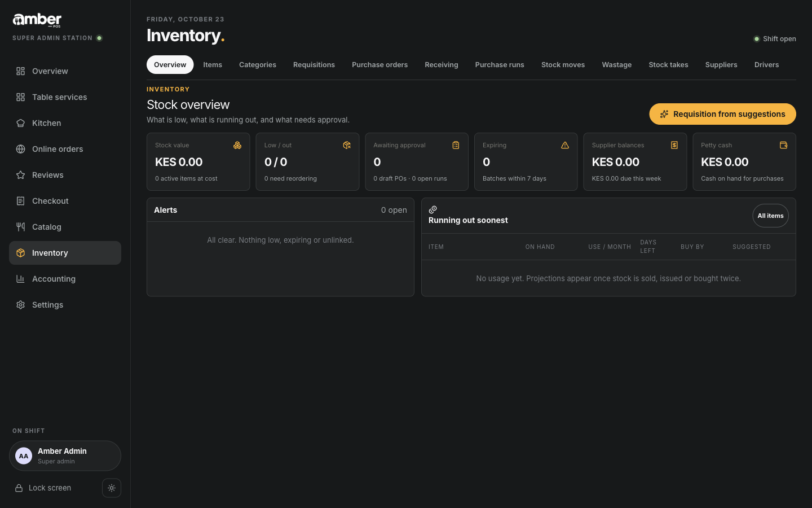Click the Supplier balances card icon
This screenshot has height=508, width=812.
tap(674, 145)
